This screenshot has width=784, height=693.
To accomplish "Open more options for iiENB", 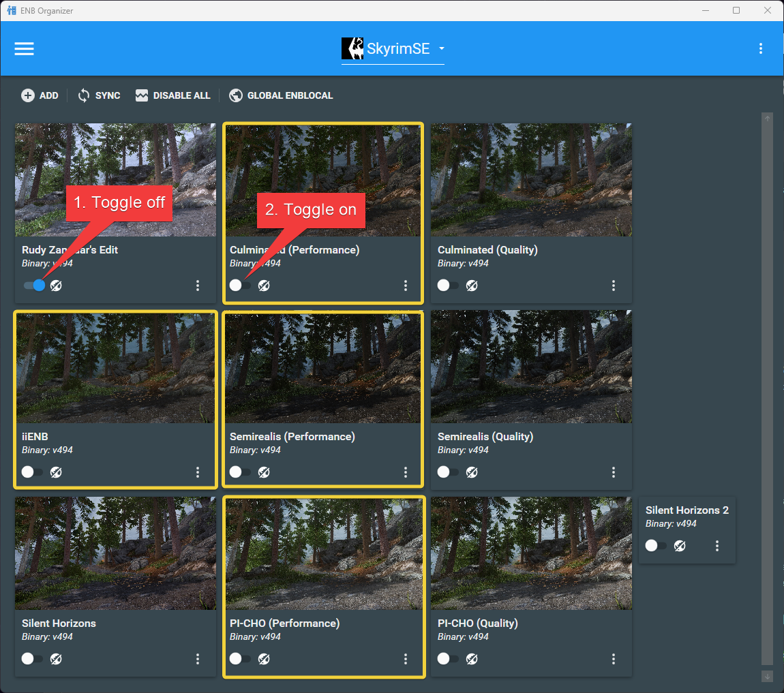I will click(198, 472).
